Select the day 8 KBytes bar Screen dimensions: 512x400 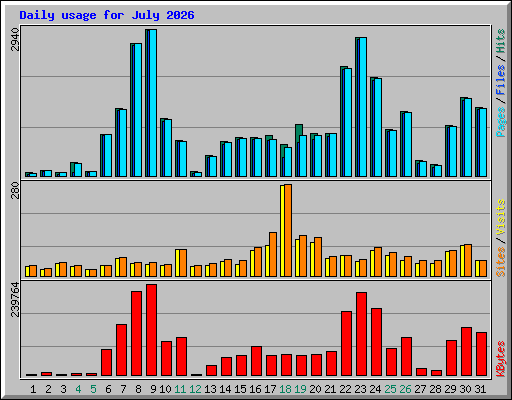[x=136, y=334]
